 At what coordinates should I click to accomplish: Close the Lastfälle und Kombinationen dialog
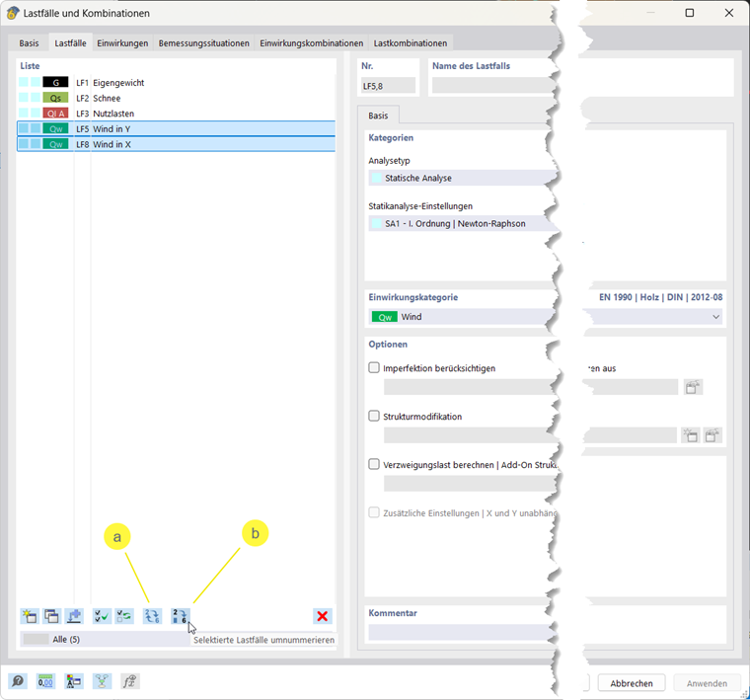(x=729, y=13)
